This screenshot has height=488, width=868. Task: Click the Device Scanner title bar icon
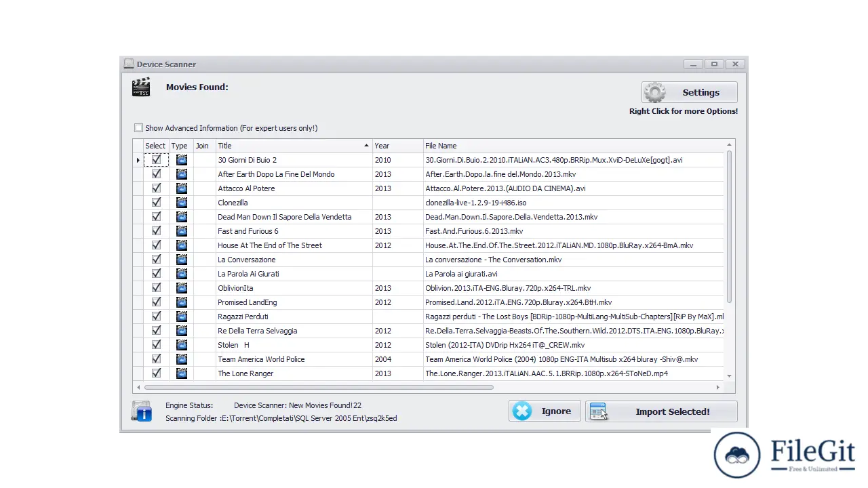[x=129, y=64]
